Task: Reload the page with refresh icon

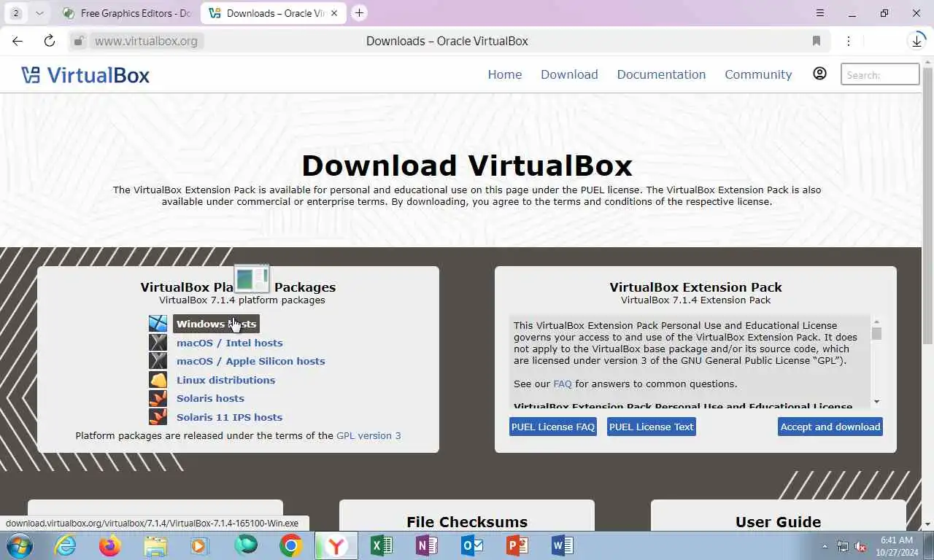Action: [50, 41]
